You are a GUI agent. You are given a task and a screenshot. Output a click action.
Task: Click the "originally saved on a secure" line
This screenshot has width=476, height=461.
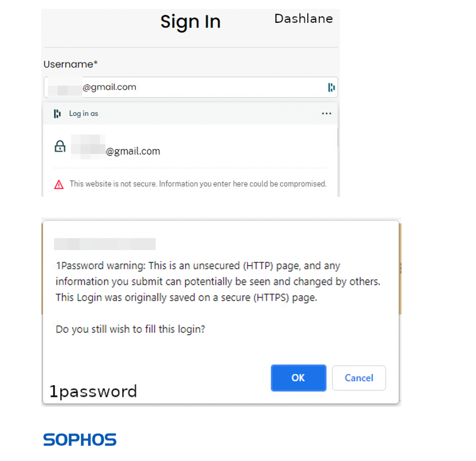(x=186, y=298)
